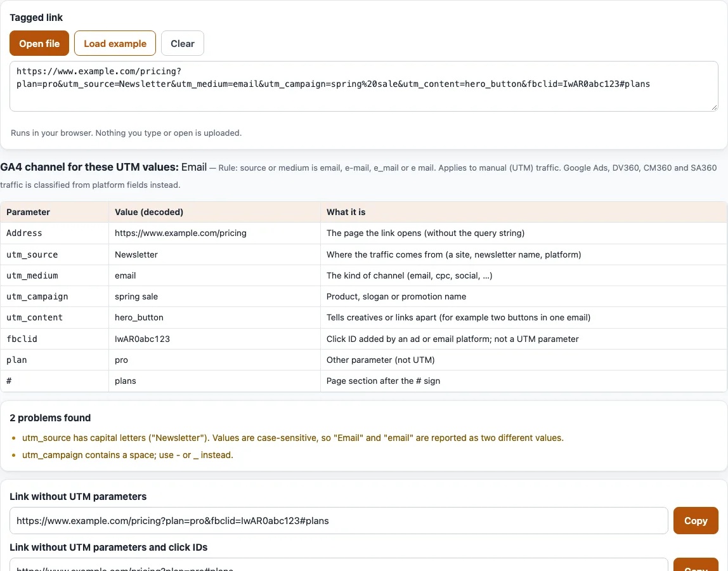
Task: Click the Open file button
Action: tap(39, 43)
